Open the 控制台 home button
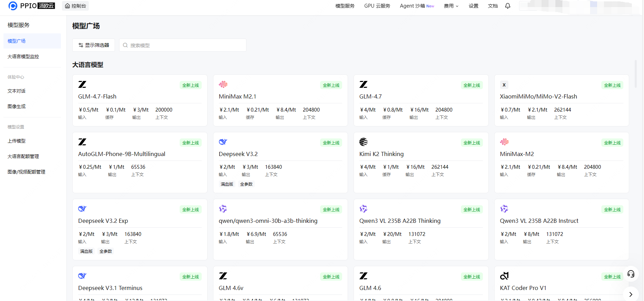644x301 pixels. coord(75,6)
